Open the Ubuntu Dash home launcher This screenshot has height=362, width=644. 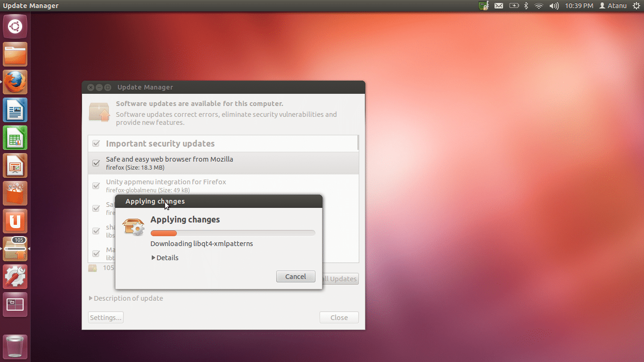[15, 26]
